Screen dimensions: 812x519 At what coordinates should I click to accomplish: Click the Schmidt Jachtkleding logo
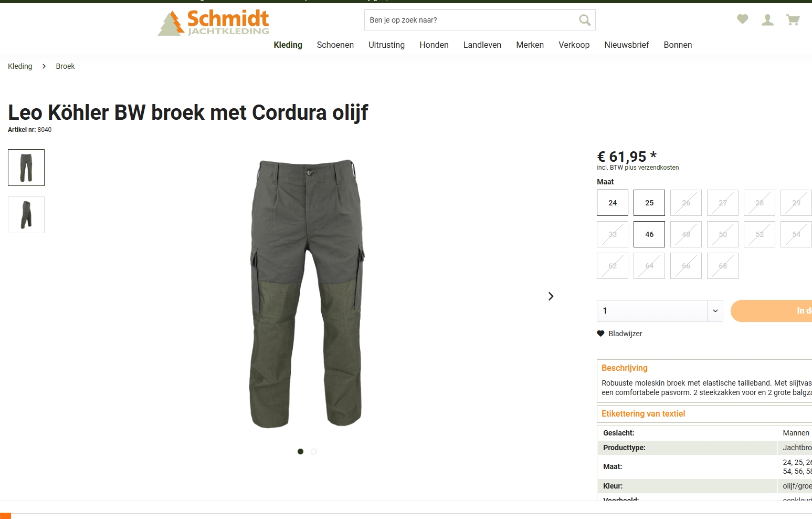pos(214,23)
